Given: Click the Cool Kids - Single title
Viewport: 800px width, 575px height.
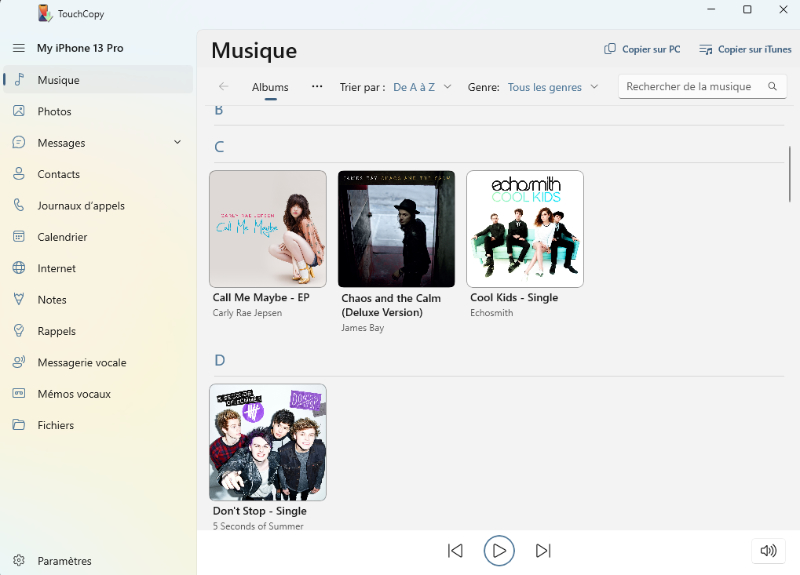Looking at the screenshot, I should [514, 297].
